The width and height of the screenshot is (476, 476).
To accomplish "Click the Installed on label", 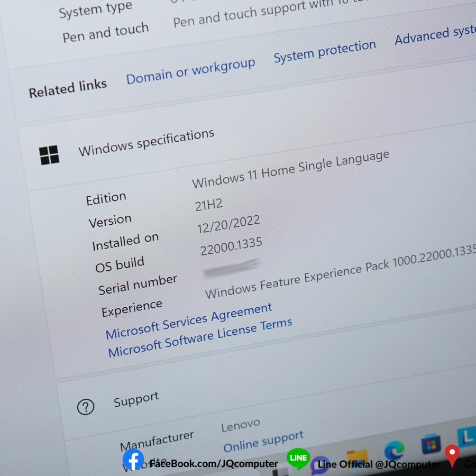I will click(125, 242).
